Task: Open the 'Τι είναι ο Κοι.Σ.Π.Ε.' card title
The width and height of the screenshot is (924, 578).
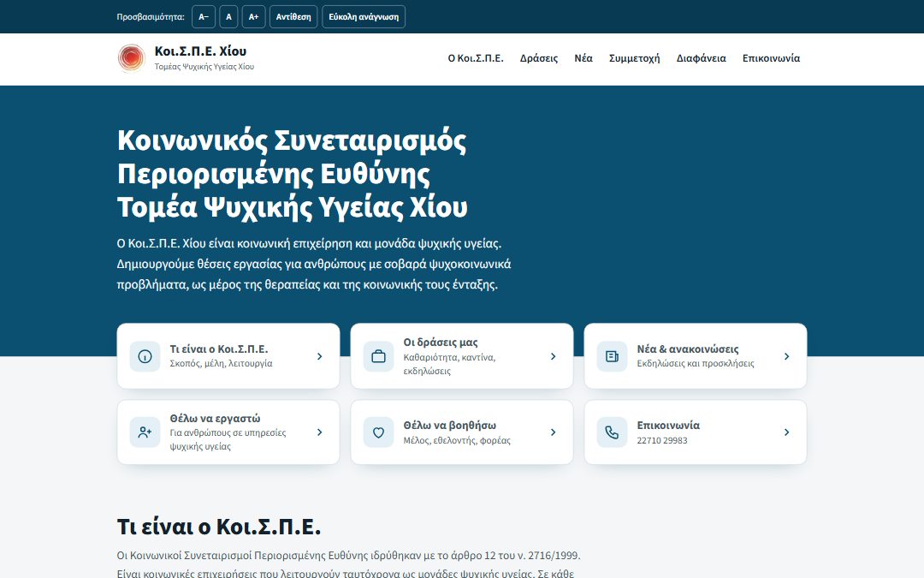Action: [219, 349]
